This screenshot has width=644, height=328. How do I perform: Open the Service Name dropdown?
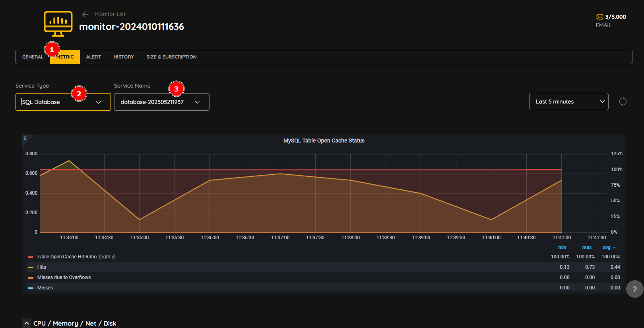pyautogui.click(x=162, y=102)
